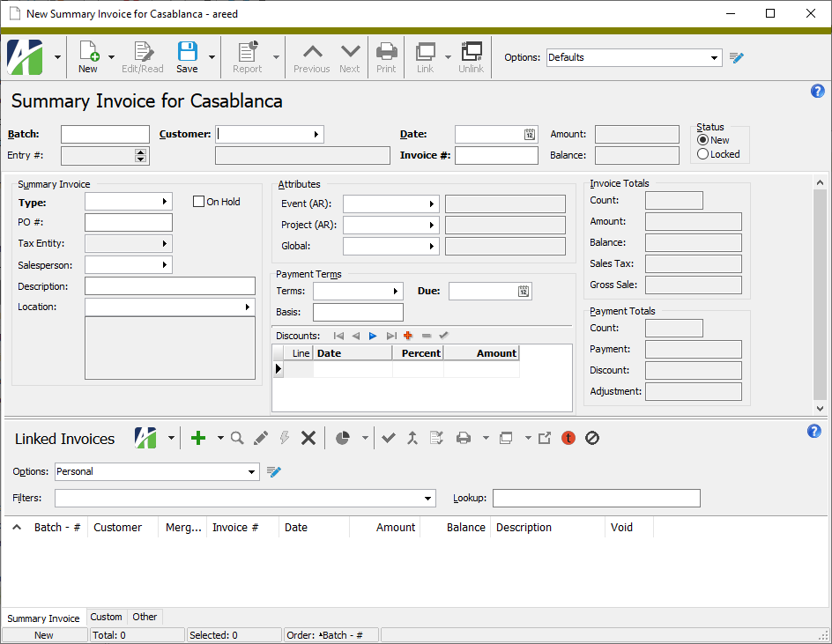Click inside the Lookup input field
The image size is (832, 644).
click(596, 498)
